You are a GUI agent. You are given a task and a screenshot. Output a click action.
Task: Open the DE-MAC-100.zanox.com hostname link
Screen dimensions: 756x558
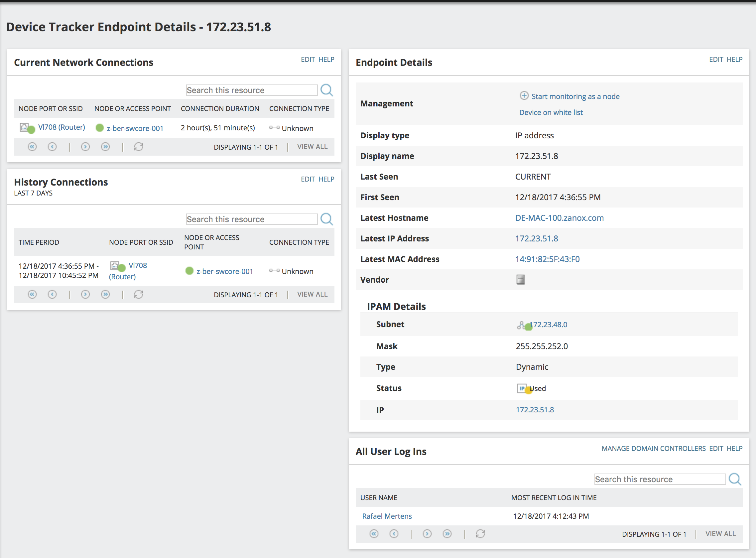pos(559,218)
